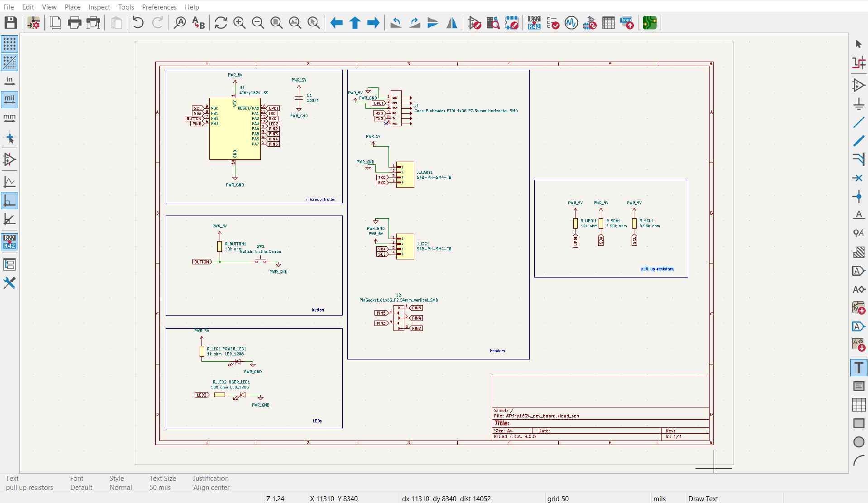Image resolution: width=868 pixels, height=503 pixels.
Task: Refresh the schematic view
Action: (221, 23)
